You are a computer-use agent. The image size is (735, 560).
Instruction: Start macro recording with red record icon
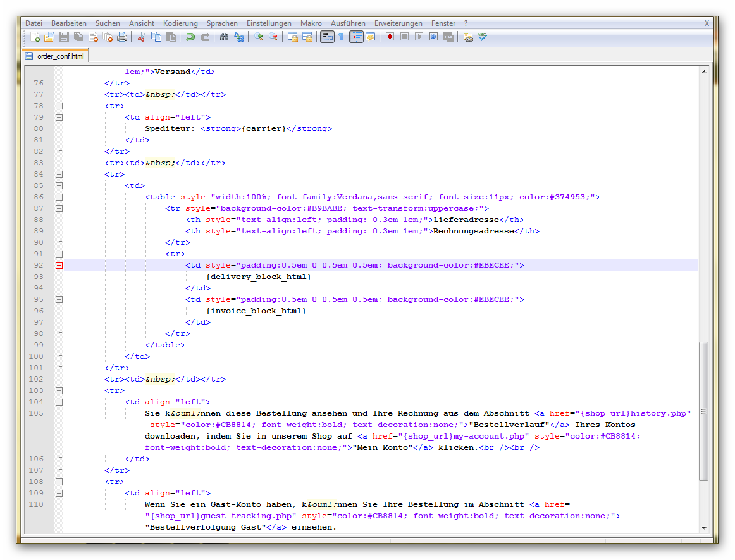pos(390,37)
